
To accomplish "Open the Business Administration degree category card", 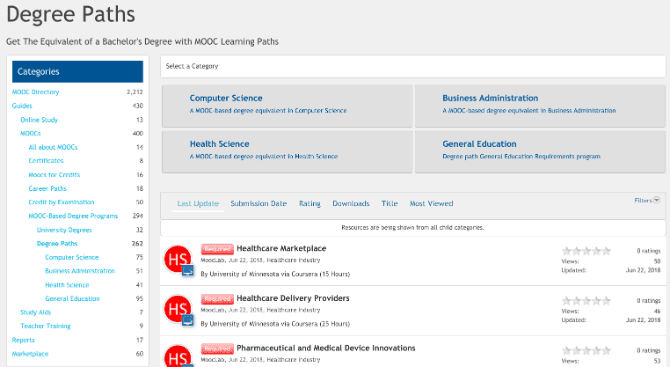I will [540, 106].
